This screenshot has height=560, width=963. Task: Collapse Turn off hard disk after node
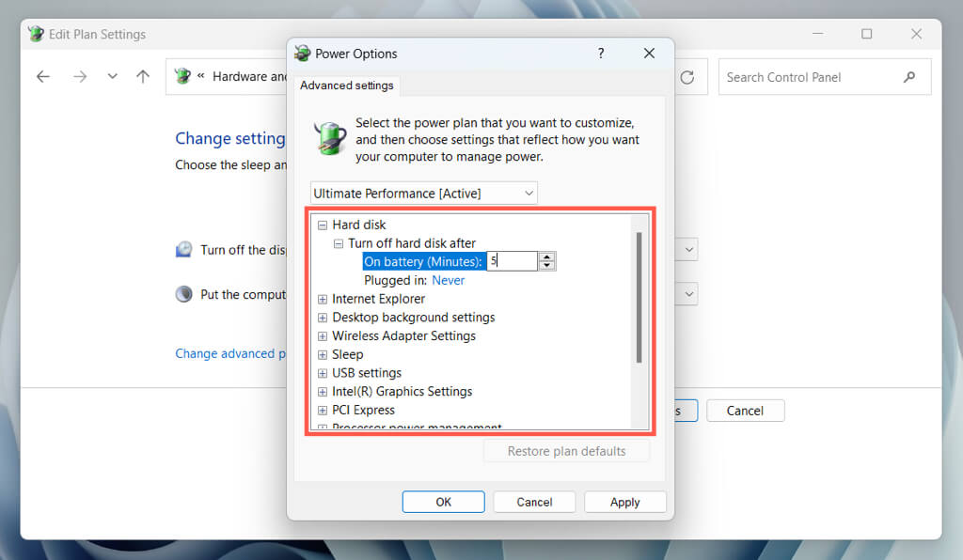pyautogui.click(x=339, y=243)
